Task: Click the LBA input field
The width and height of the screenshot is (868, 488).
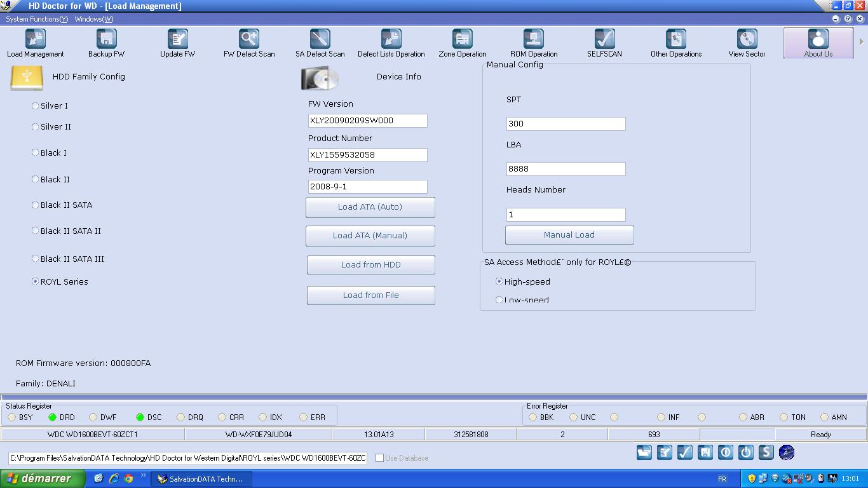Action: pyautogui.click(x=566, y=169)
